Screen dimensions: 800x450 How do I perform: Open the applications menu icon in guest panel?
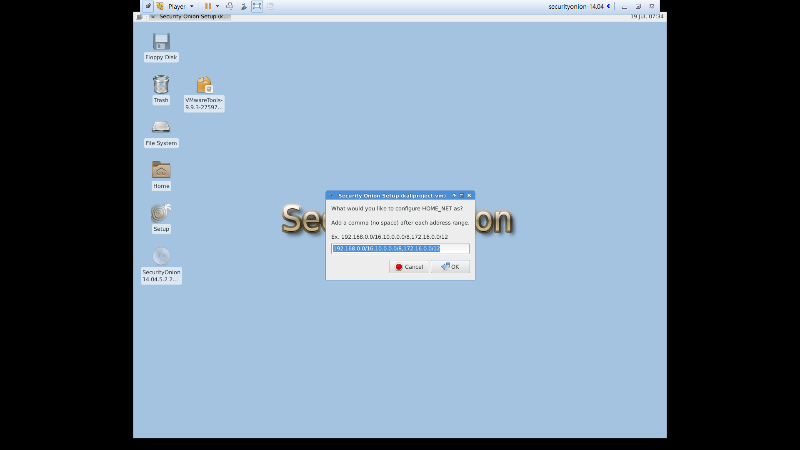tap(139, 17)
